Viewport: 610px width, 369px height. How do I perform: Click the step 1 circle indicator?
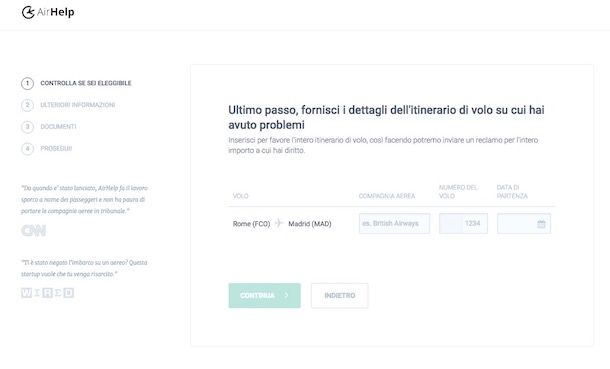click(27, 83)
